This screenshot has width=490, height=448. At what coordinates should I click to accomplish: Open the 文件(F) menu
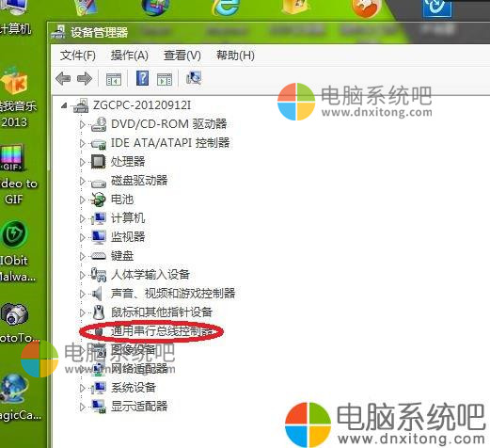(x=78, y=56)
